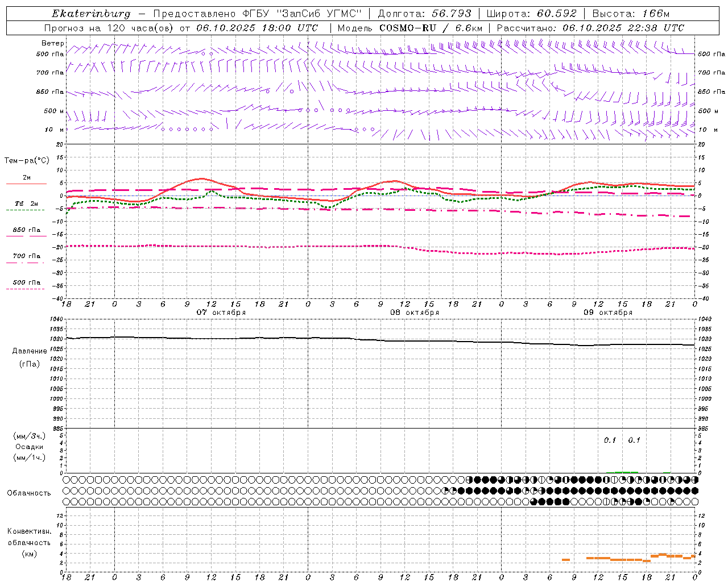Click the 2м temperature legend entry
Screen dimensions: 728x582
[x=27, y=178]
